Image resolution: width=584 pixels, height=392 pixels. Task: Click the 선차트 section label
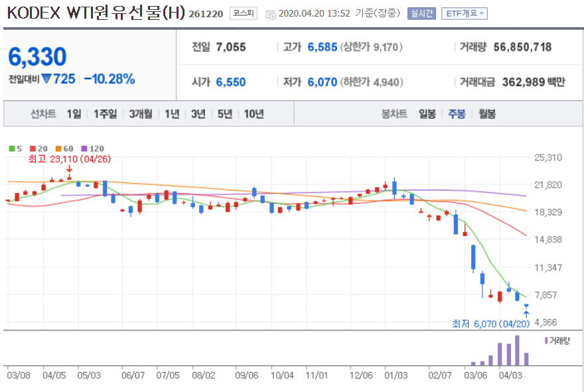click(43, 113)
